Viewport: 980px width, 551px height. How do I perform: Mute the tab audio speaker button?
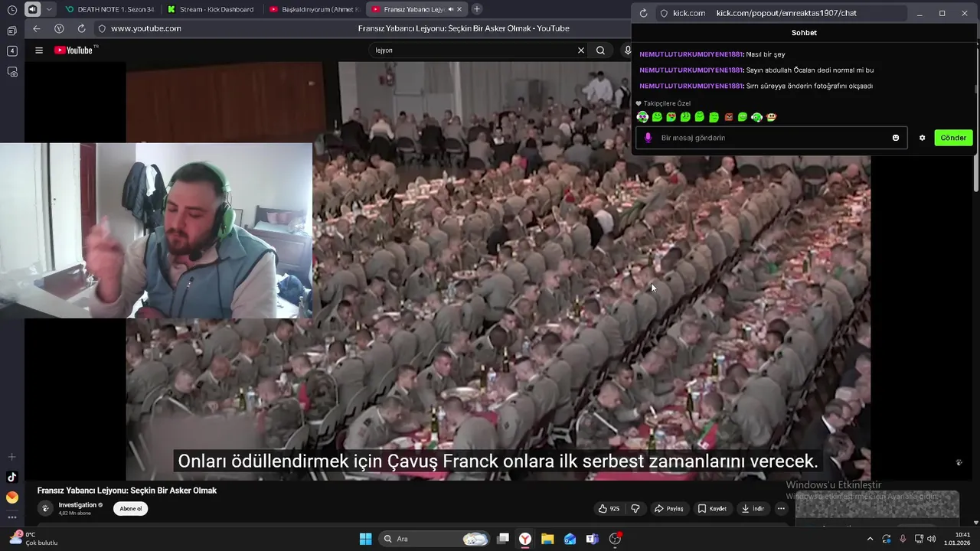pyautogui.click(x=32, y=10)
